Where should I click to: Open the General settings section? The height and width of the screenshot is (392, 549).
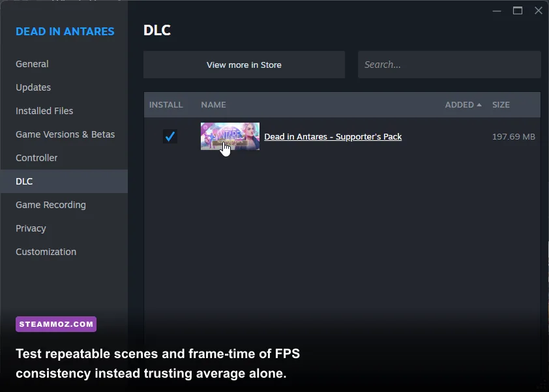click(x=32, y=64)
